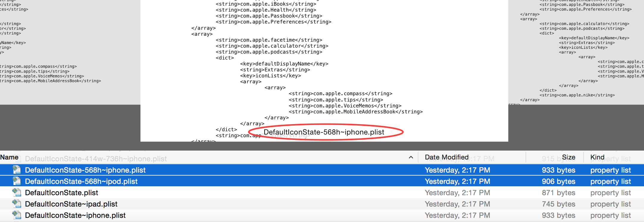The width and height of the screenshot is (644, 222).
Task: Select the DefaultIconState.plist file icon
Action: click(17, 193)
